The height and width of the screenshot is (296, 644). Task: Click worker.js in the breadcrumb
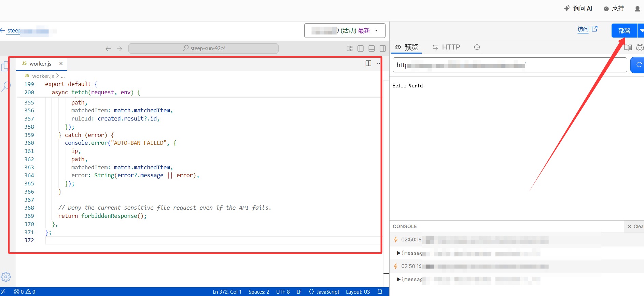pos(43,76)
